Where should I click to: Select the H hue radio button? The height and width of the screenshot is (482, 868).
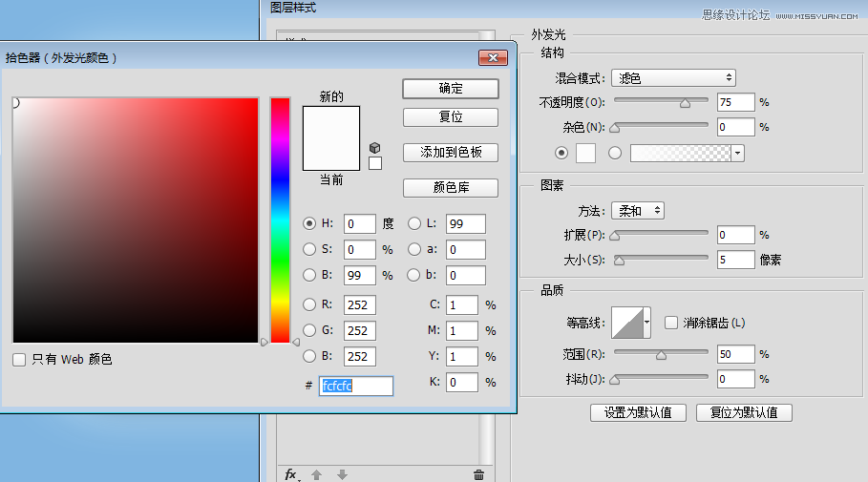[309, 223]
